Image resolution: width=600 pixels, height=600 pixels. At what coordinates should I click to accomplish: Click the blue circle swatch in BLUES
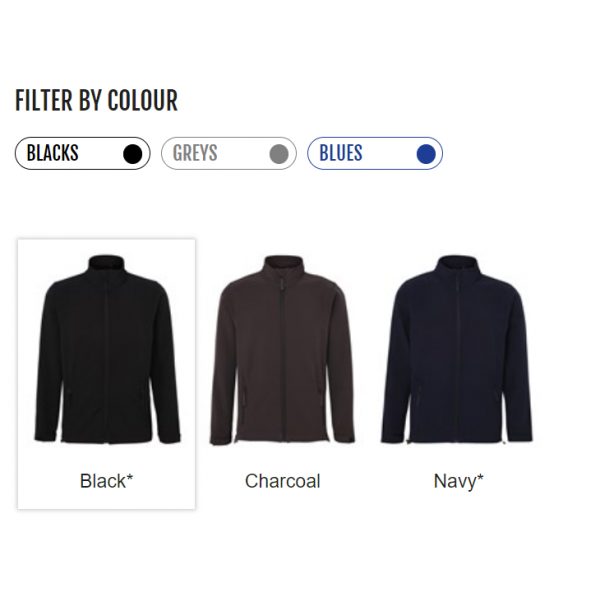tap(426, 154)
